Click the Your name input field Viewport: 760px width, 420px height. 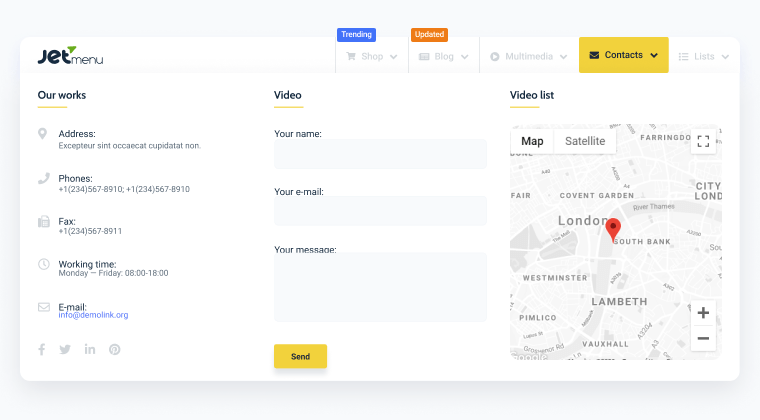380,154
